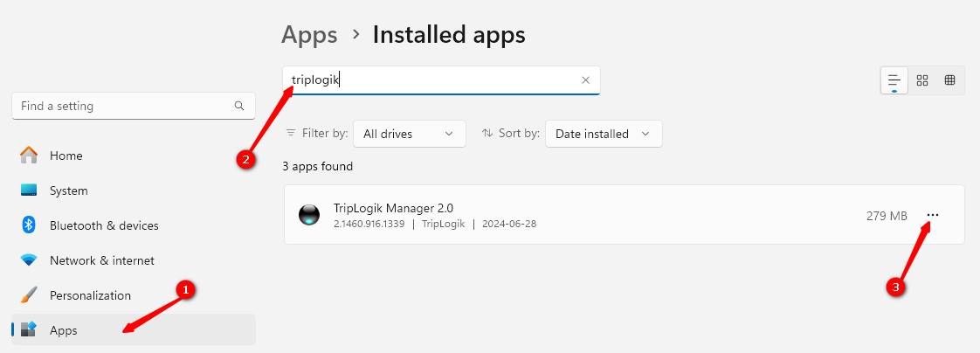Clear the triplogik search text with X
Viewport: 980px width, 353px height.
pyautogui.click(x=585, y=80)
